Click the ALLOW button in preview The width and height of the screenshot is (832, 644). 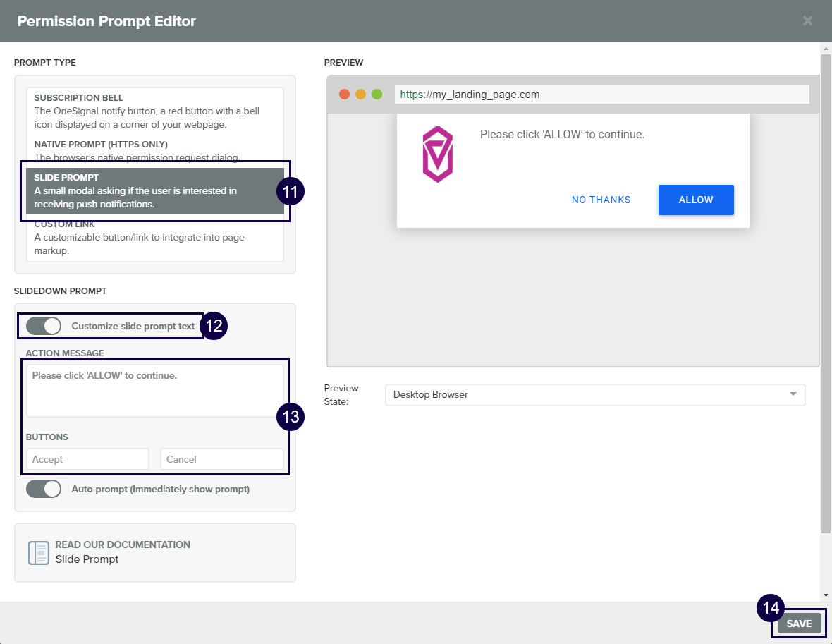696,200
